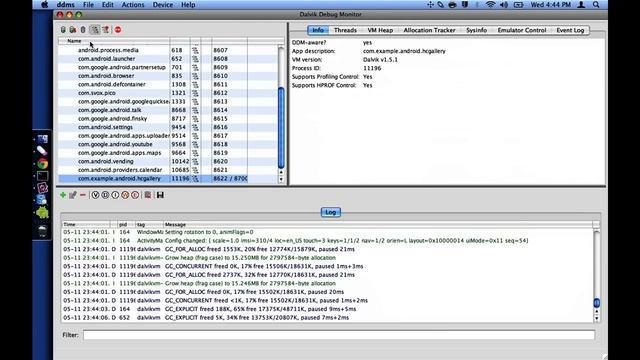The height and width of the screenshot is (360, 640).
Task: Open the Actions menu
Action: [133, 5]
